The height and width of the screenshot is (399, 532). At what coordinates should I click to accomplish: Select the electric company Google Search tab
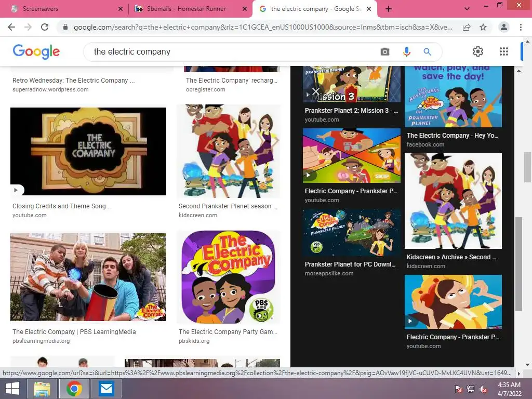click(x=314, y=9)
